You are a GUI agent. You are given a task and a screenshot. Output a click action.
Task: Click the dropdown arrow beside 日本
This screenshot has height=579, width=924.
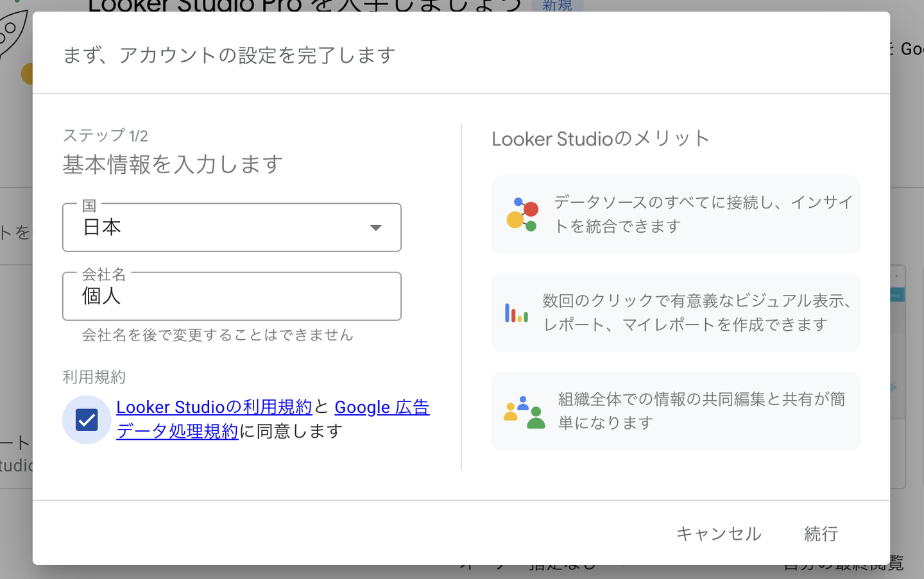pyautogui.click(x=375, y=228)
